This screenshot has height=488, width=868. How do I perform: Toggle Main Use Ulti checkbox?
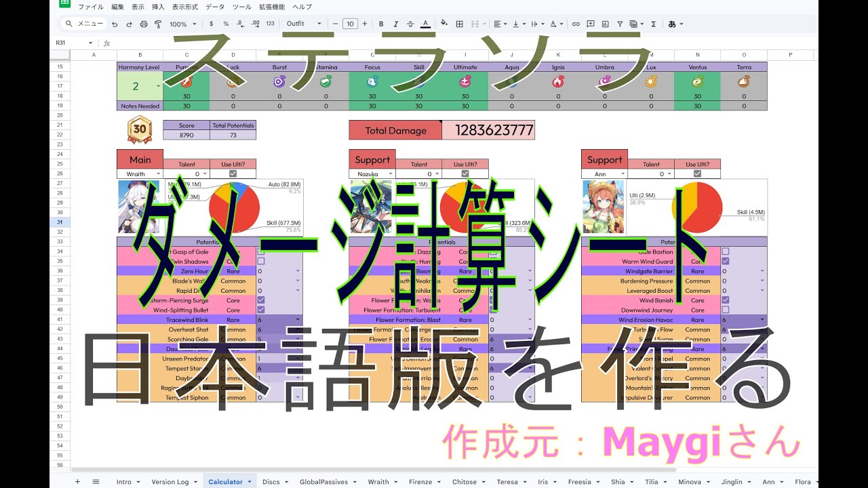coord(233,174)
